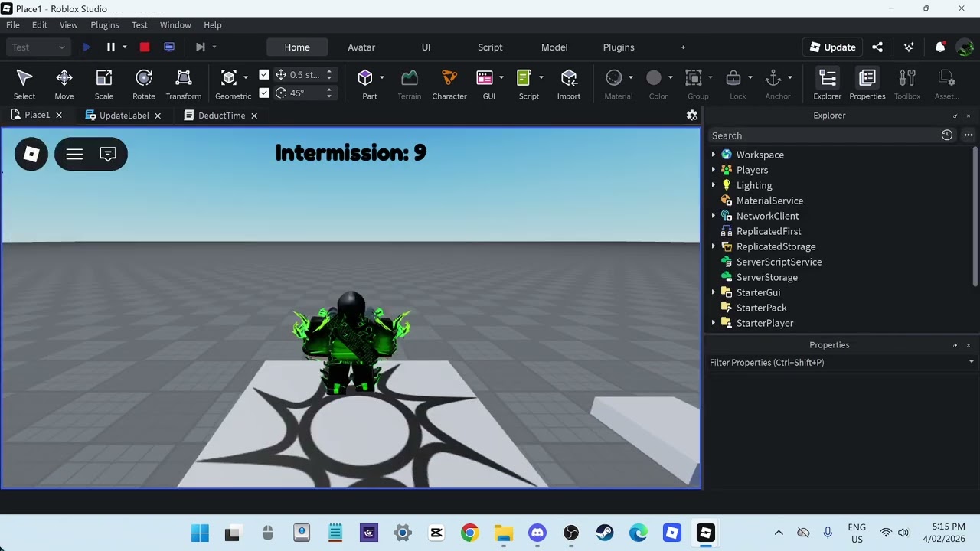Open the Toolbox panel
This screenshot has width=980, height=551.
click(907, 84)
